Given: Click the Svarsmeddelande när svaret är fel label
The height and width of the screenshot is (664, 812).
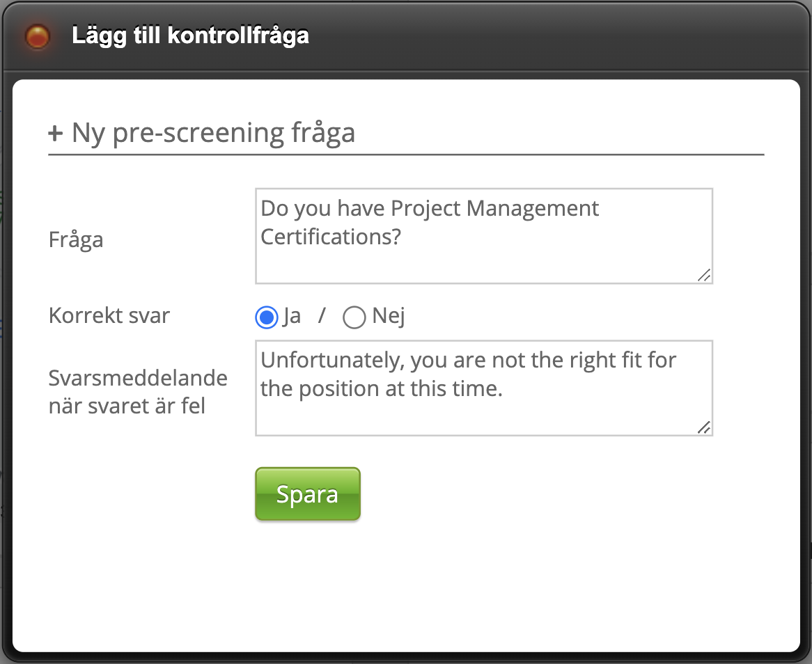Looking at the screenshot, I should pos(138,392).
